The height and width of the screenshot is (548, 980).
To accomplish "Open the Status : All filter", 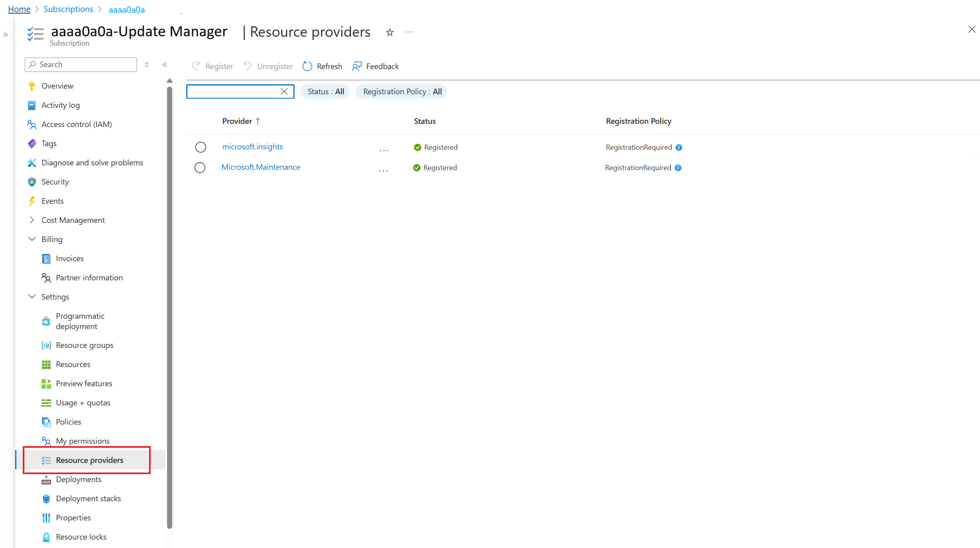I will [325, 91].
